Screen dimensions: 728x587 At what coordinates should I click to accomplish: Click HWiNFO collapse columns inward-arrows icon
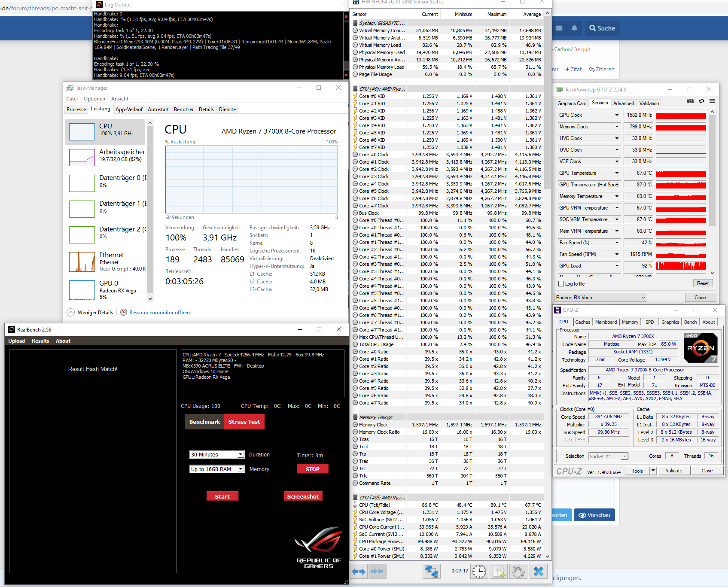click(377, 572)
